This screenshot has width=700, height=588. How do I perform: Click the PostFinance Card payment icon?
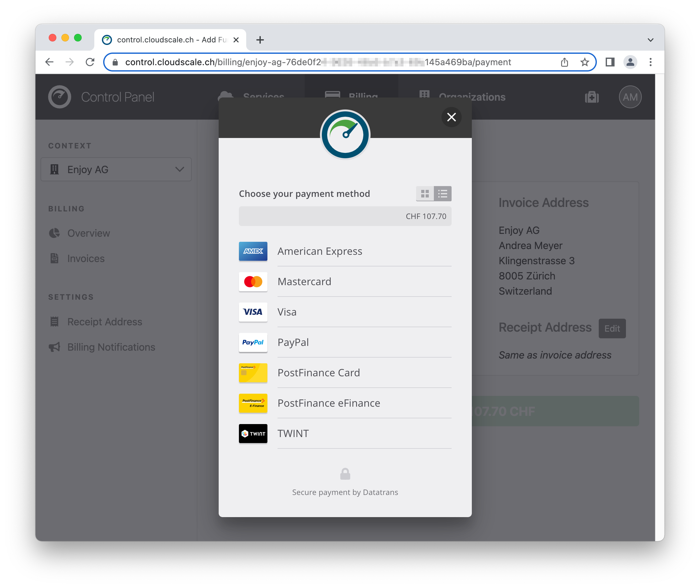pyautogui.click(x=253, y=372)
